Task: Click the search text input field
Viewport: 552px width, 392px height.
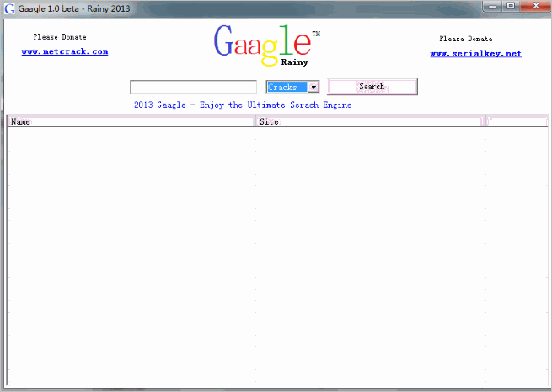Action: click(193, 87)
